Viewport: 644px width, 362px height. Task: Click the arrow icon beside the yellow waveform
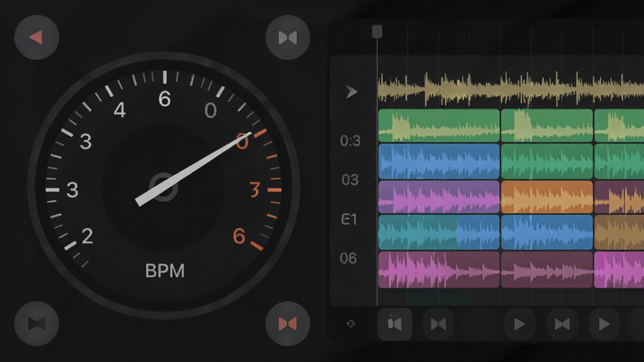click(x=352, y=92)
